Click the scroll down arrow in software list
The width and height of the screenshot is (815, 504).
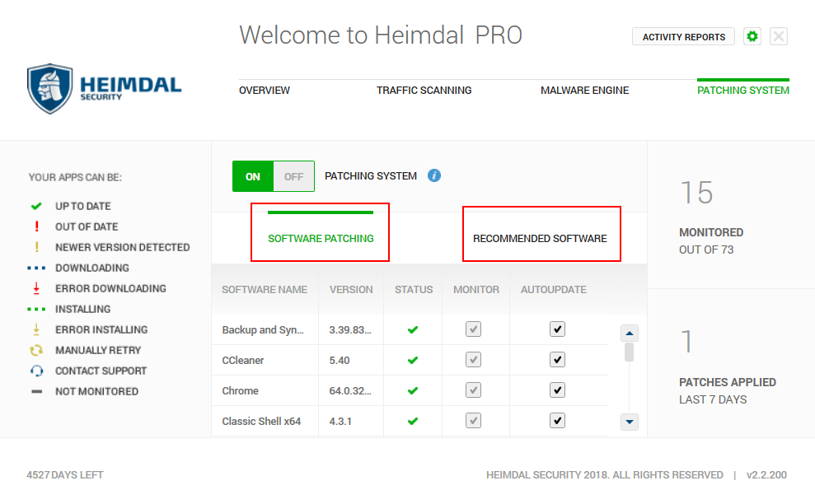click(630, 422)
